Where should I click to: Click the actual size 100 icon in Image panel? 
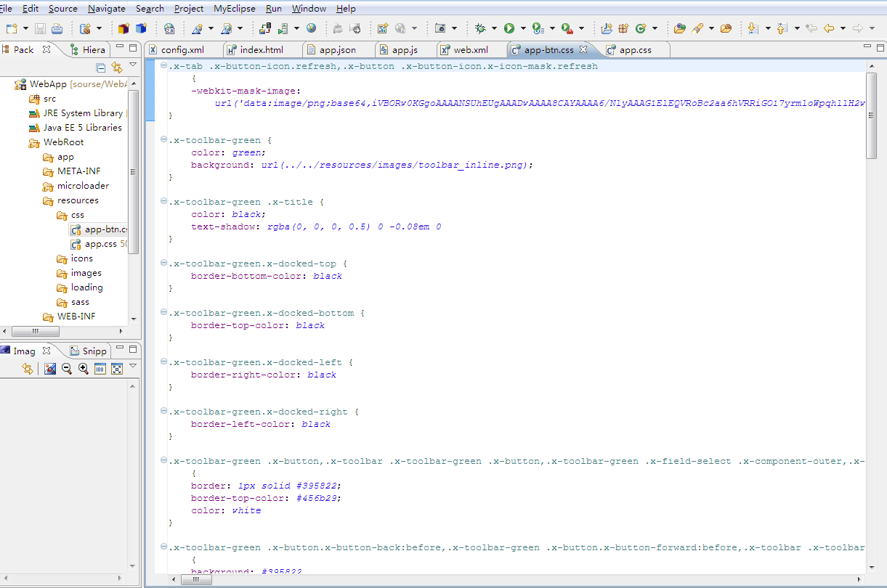[100, 369]
